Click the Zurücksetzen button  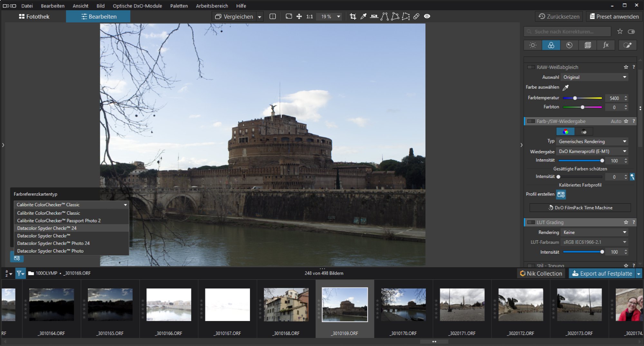click(x=559, y=16)
